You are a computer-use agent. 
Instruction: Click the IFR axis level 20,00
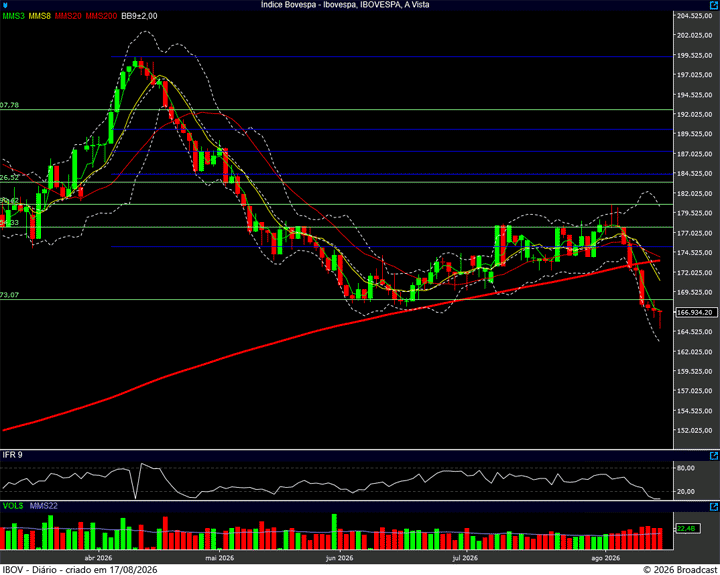tap(686, 491)
